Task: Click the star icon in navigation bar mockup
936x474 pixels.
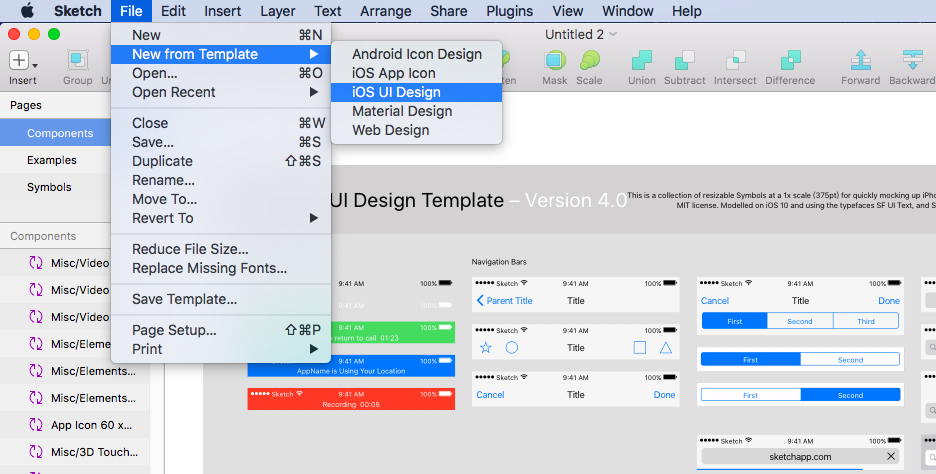Action: (486, 347)
